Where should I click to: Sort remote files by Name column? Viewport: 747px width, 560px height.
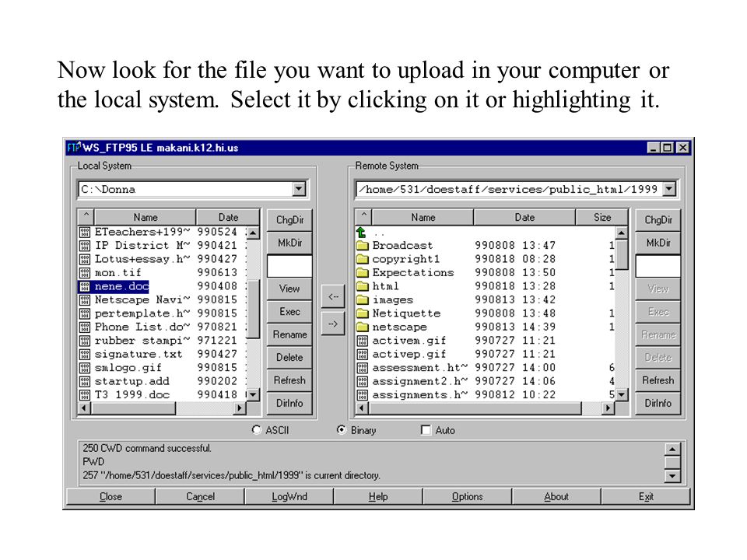coord(423,217)
